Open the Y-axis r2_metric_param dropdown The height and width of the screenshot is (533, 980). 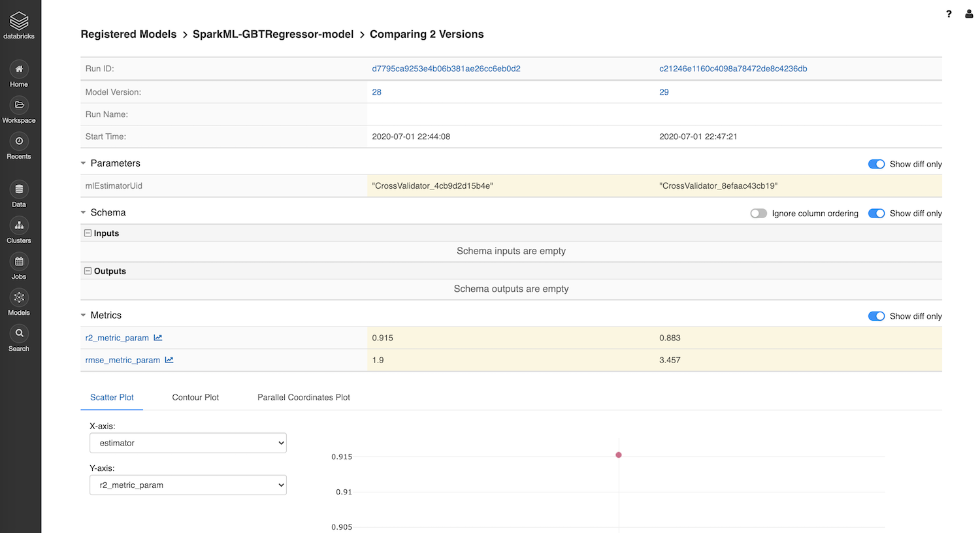[188, 485]
